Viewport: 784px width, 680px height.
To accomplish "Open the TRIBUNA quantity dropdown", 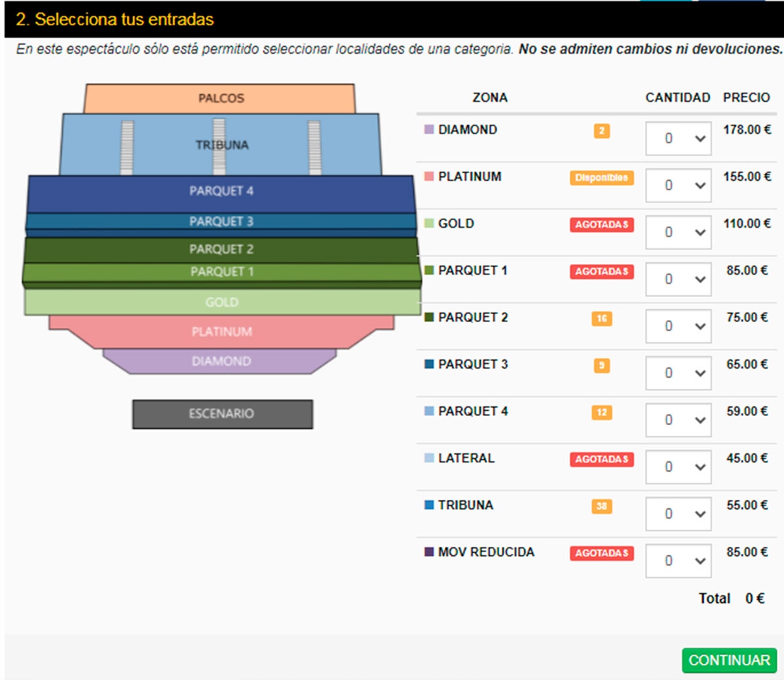I will pos(678,514).
